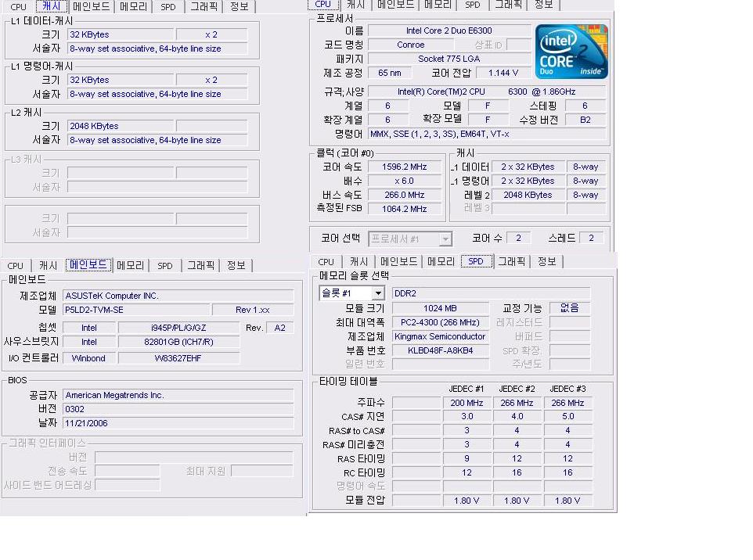Click the multiplier value x 6.0
Image resolution: width=753 pixels, height=560 pixels.
point(405,181)
